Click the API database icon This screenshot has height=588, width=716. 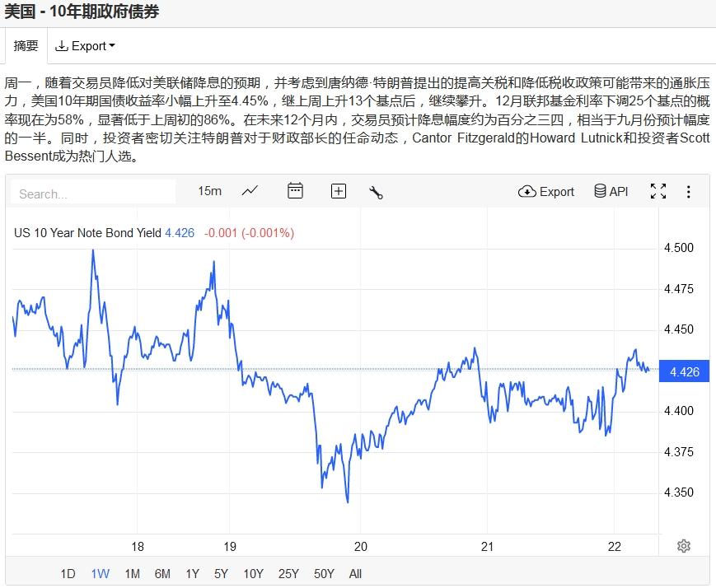(611, 191)
